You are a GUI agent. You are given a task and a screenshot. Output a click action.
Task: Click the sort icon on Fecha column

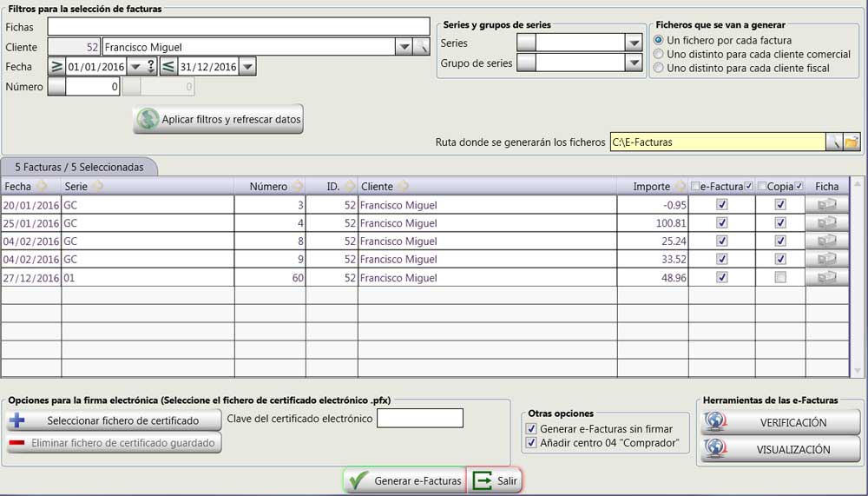point(42,186)
